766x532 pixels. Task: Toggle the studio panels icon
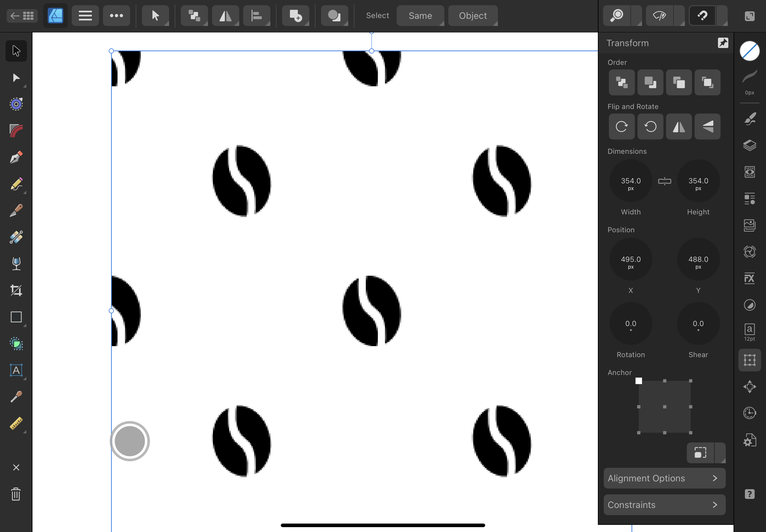(750, 16)
